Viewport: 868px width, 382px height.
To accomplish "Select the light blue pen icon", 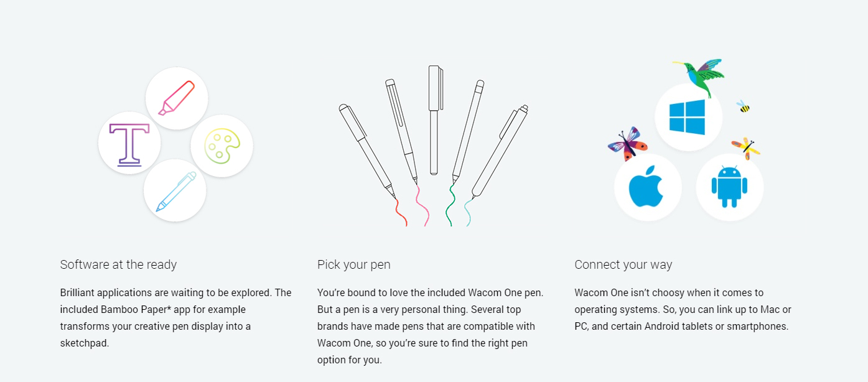I will coord(175,190).
